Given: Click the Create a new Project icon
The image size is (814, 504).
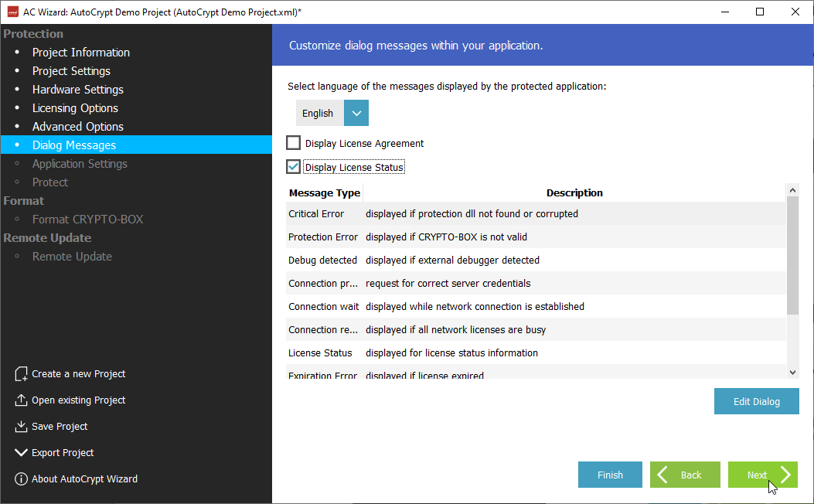Looking at the screenshot, I should coord(21,374).
